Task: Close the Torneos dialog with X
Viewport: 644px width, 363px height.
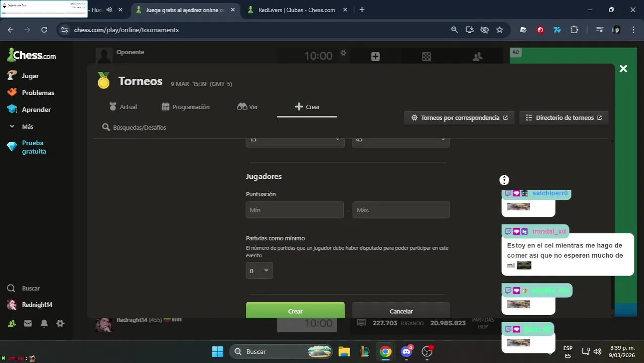Action: [x=623, y=69]
